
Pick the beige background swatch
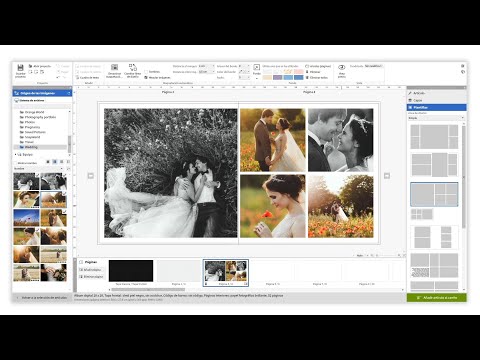pyautogui.click(x=267, y=77)
